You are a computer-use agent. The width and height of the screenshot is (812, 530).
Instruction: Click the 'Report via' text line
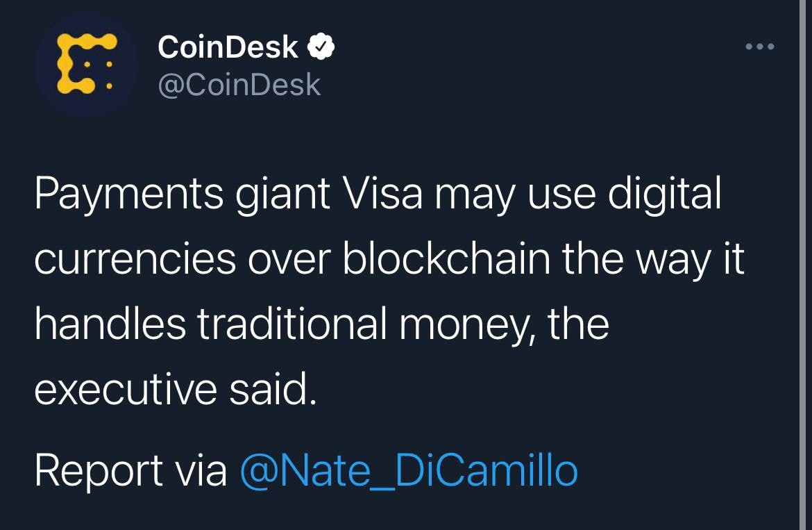pyautogui.click(x=306, y=470)
